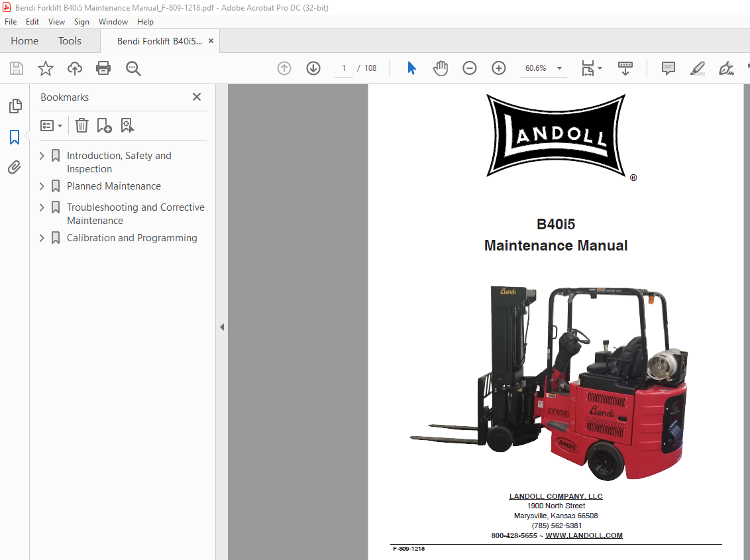Screen dimensions: 750x560
Task: Upload file to cloud icon
Action: pyautogui.click(x=75, y=68)
